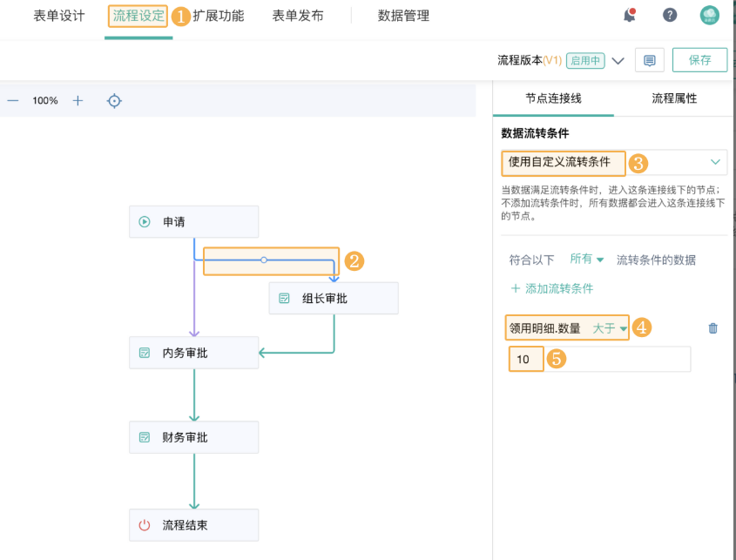Open the help question mark icon
The width and height of the screenshot is (736, 560).
(x=670, y=15)
